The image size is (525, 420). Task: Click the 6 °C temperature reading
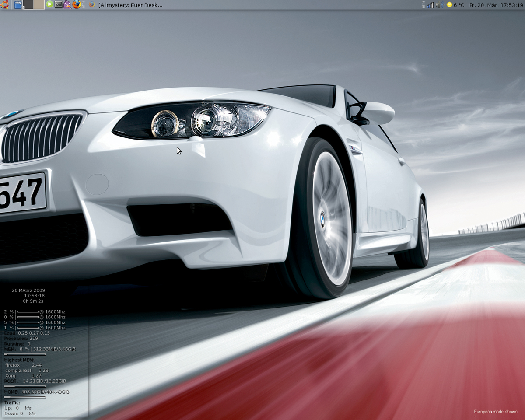coord(459,5)
